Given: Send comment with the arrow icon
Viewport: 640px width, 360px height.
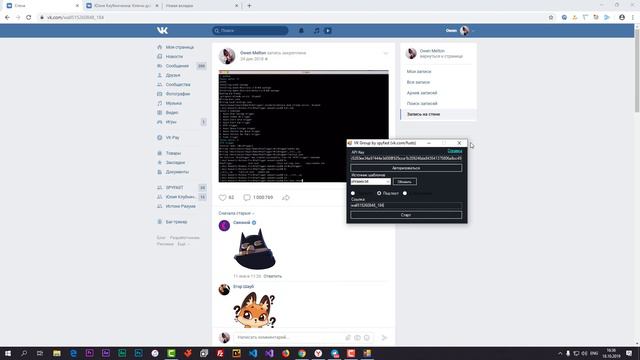Looking at the screenshot, I should (384, 338).
